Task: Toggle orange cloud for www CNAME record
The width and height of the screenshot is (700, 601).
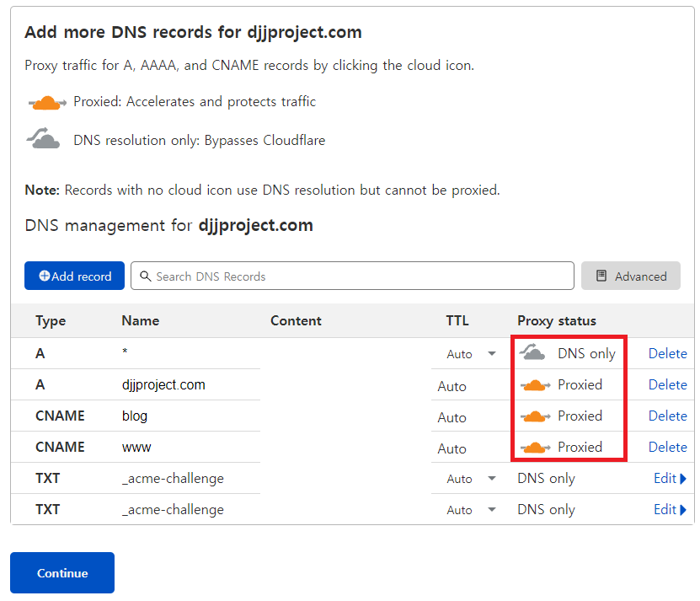Action: tap(535, 448)
